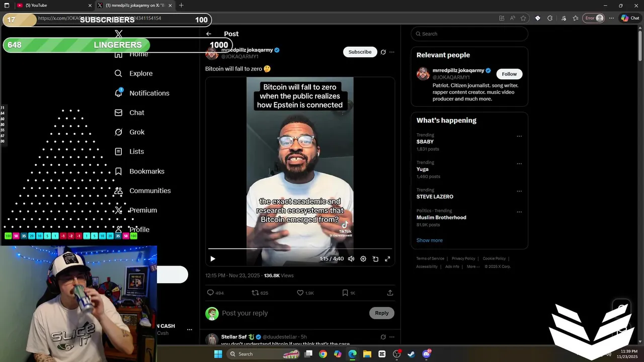Viewport: 644px width, 362px height.
Task: Open the Terms of Service link
Action: [430, 258]
